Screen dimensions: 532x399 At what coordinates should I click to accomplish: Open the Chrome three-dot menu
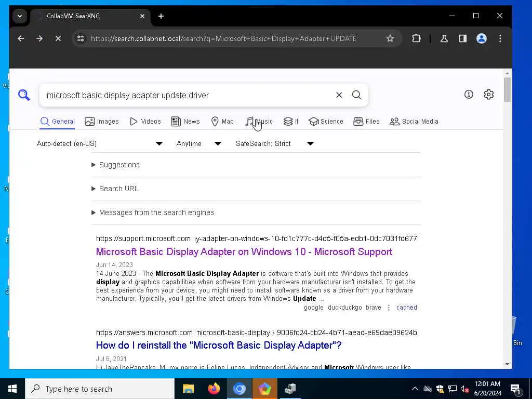coord(500,38)
